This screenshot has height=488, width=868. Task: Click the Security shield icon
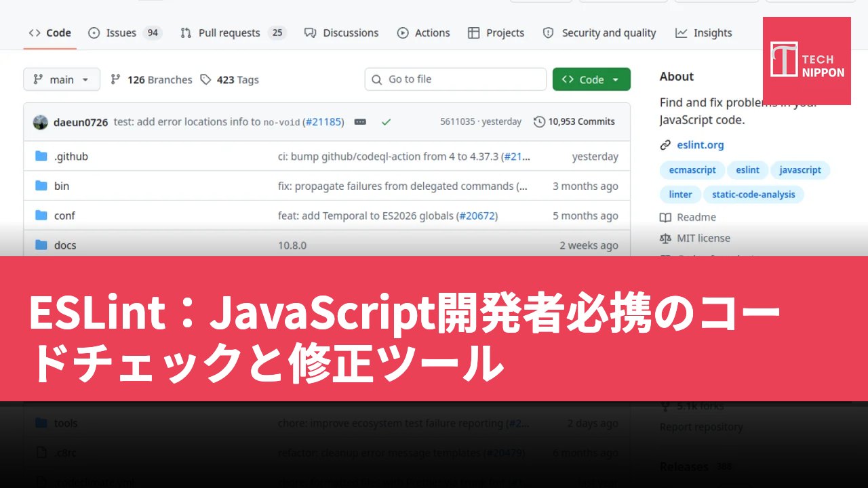click(549, 33)
